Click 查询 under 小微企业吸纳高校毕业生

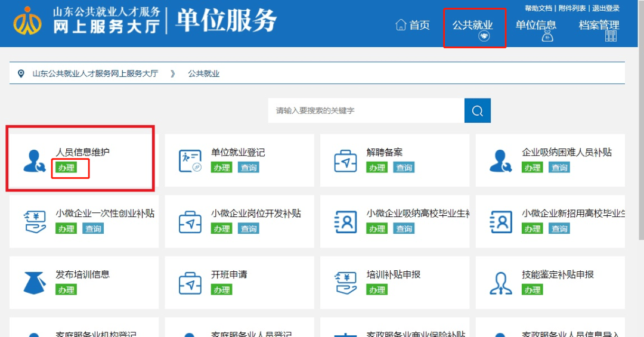point(404,228)
